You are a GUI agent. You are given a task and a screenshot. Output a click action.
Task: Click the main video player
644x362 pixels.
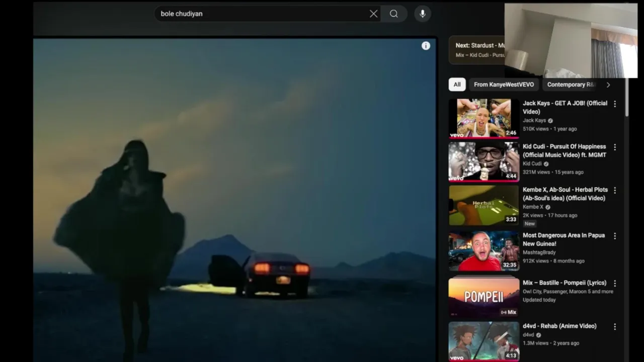(234, 200)
